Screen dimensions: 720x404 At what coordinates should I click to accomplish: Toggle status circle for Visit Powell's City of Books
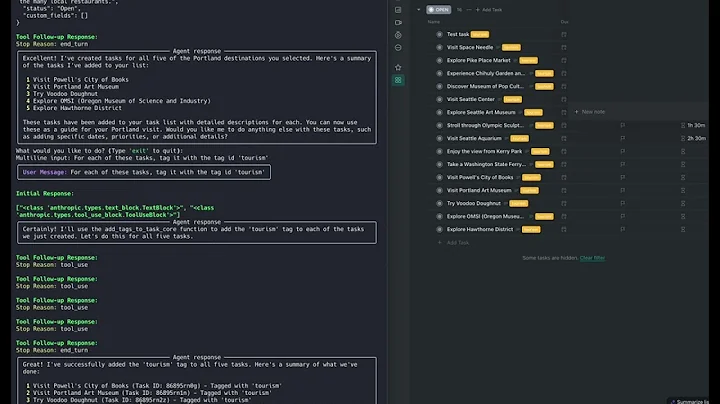[439, 177]
